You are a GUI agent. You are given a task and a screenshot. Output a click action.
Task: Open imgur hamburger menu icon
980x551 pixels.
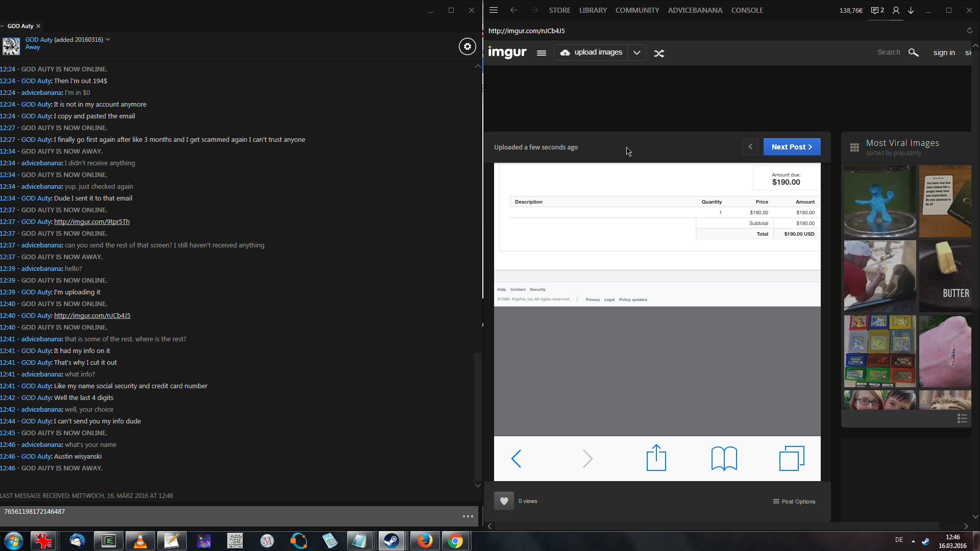[x=542, y=53]
